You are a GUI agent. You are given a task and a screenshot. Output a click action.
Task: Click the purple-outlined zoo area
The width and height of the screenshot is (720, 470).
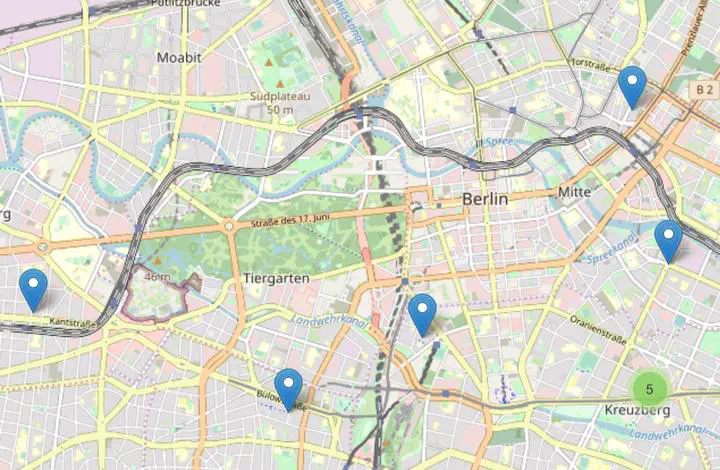click(x=159, y=293)
